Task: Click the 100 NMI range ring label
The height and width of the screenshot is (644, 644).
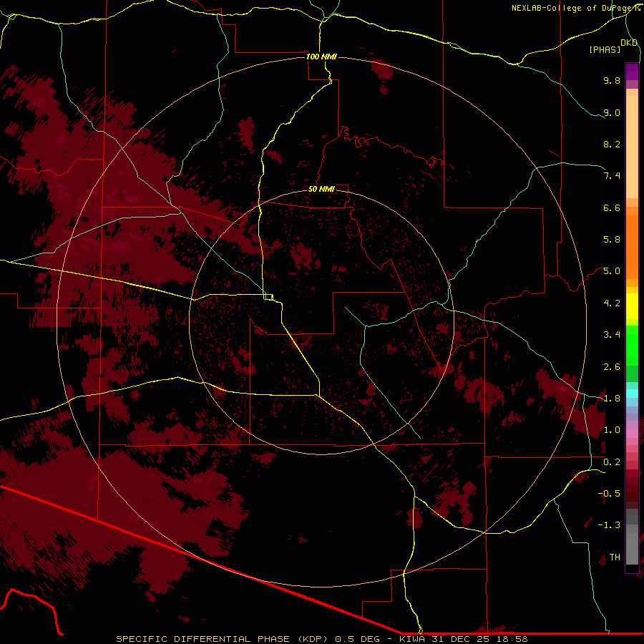Action: point(321,57)
